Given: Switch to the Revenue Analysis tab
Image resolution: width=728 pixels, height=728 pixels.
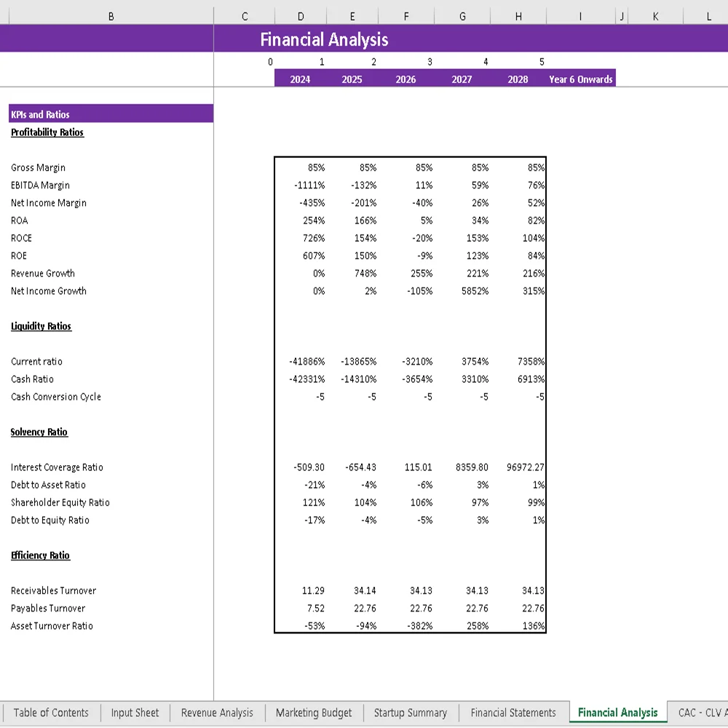Looking at the screenshot, I should click(x=216, y=713).
